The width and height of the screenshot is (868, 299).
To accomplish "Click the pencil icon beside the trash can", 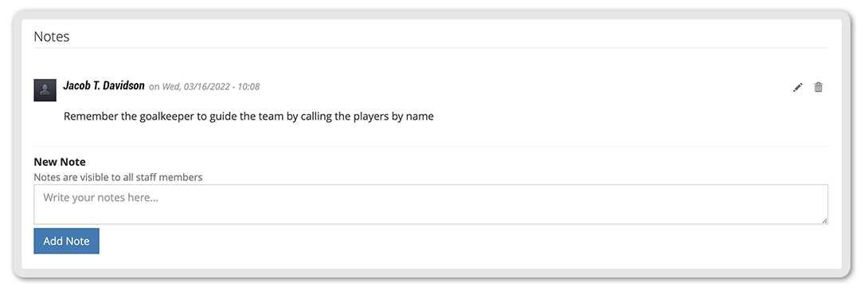I will (797, 87).
